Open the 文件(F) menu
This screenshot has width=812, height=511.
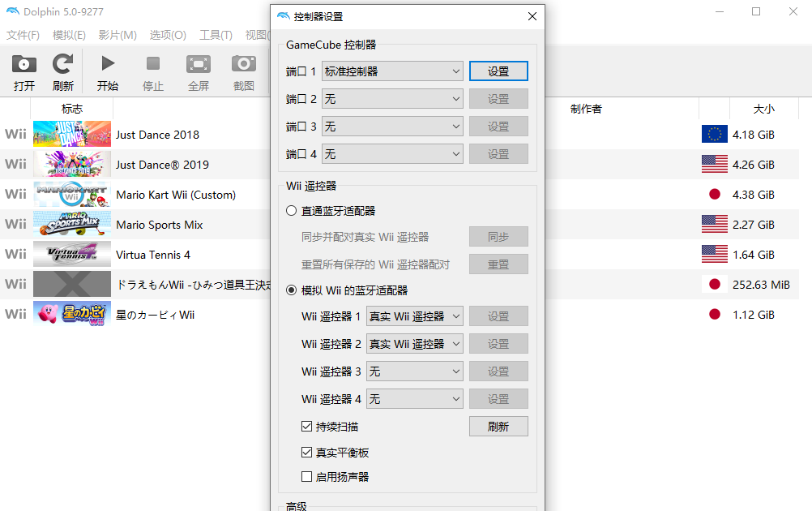(23, 35)
